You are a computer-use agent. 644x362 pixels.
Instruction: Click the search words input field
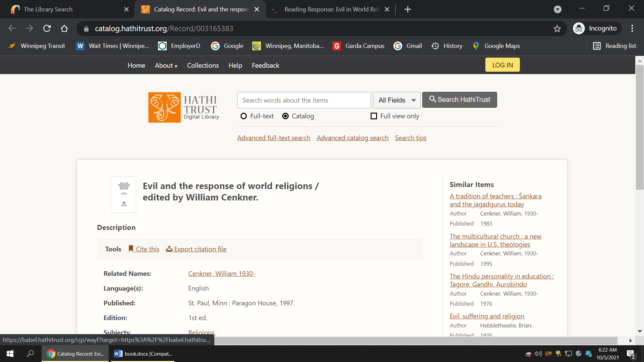pyautogui.click(x=304, y=100)
